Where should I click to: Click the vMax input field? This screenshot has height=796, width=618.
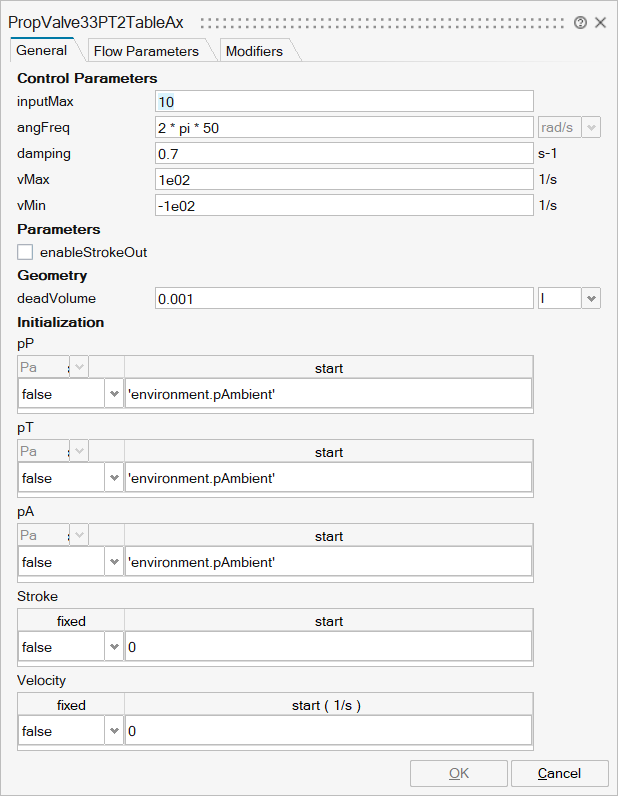344,179
